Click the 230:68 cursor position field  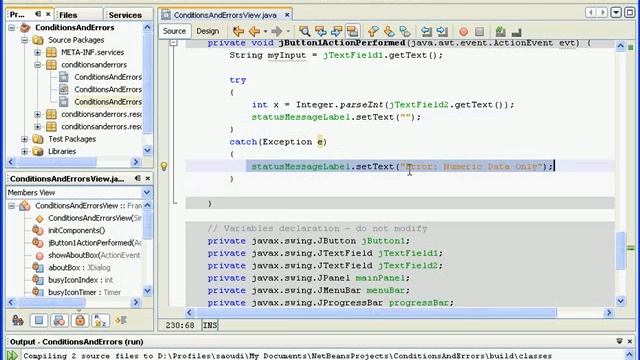pos(180,325)
